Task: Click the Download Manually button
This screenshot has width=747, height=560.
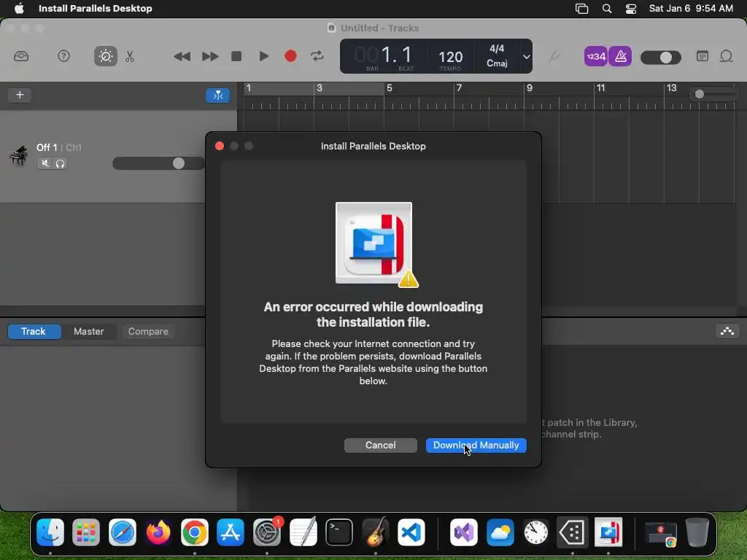Action: (x=476, y=446)
